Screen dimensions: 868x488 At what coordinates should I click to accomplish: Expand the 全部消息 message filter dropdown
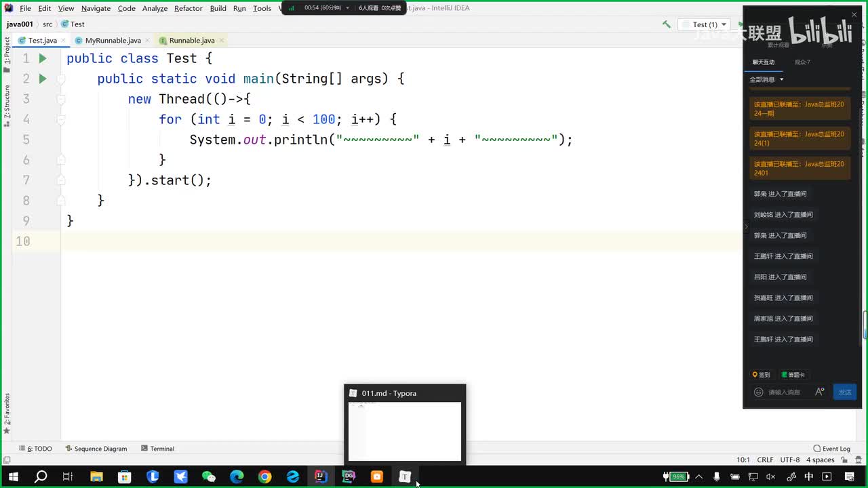click(x=766, y=79)
